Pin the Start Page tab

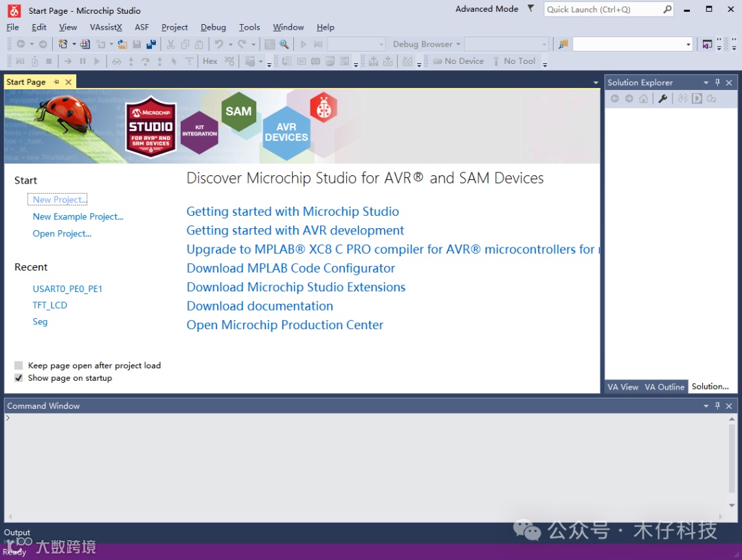tap(57, 82)
